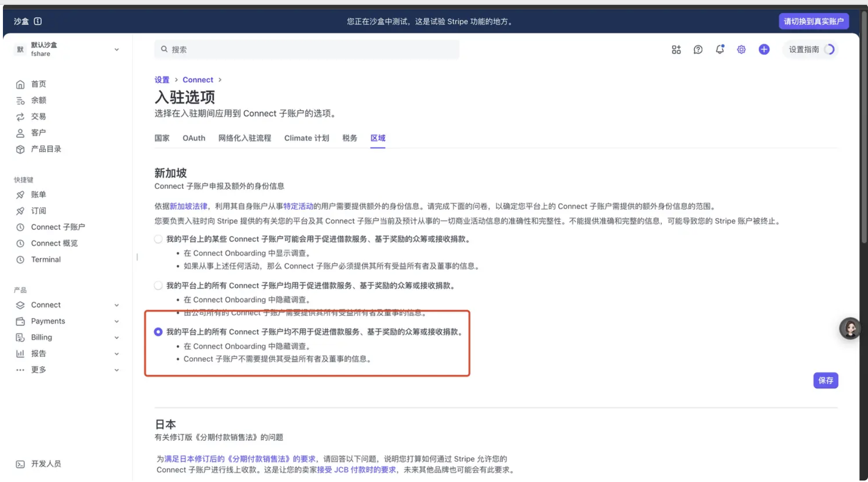
Task: Expand the Billing menu chevron
Action: pos(116,337)
